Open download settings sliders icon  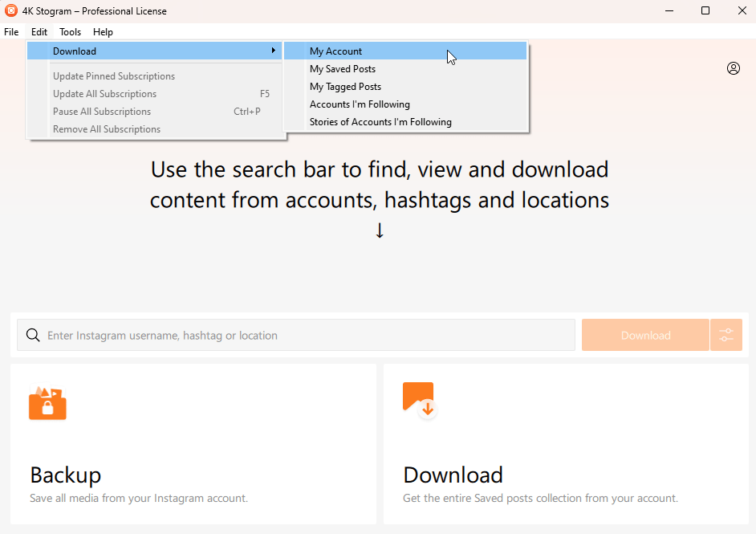[726, 335]
